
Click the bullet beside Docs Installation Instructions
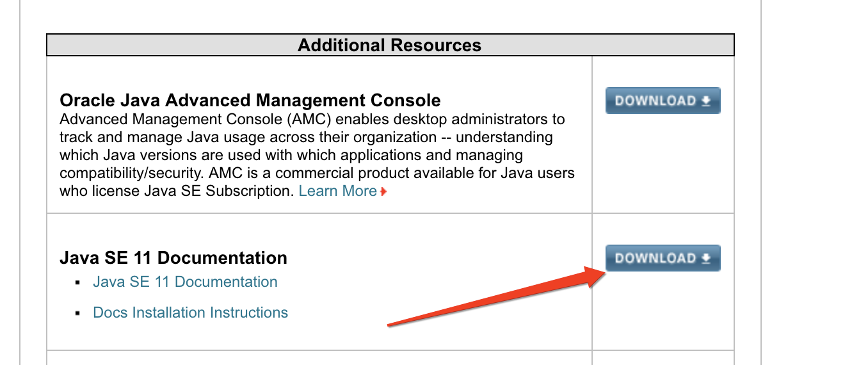pos(78,313)
